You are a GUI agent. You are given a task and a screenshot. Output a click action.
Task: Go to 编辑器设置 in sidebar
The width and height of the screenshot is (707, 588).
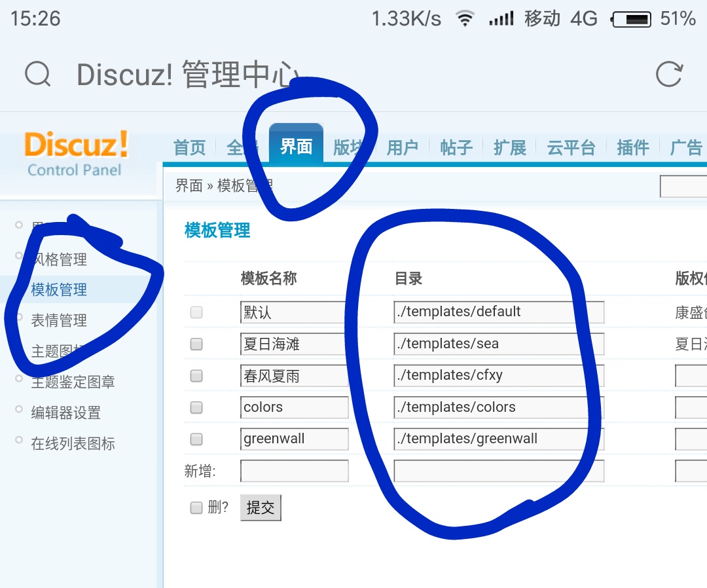[66, 413]
